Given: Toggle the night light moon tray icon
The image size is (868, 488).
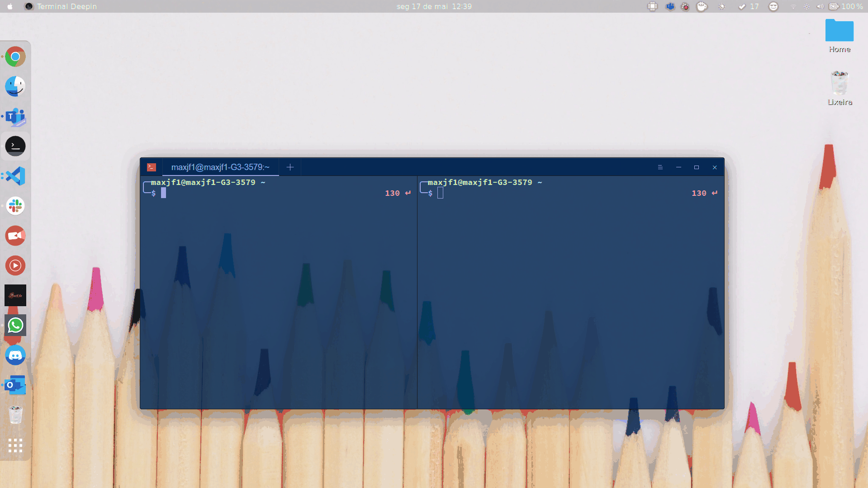Looking at the screenshot, I should [x=721, y=6].
